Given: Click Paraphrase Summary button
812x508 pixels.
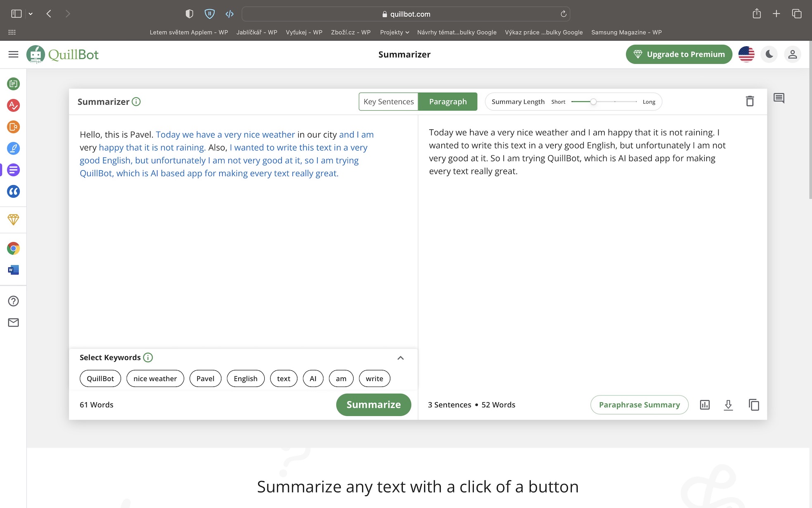Looking at the screenshot, I should pos(639,405).
